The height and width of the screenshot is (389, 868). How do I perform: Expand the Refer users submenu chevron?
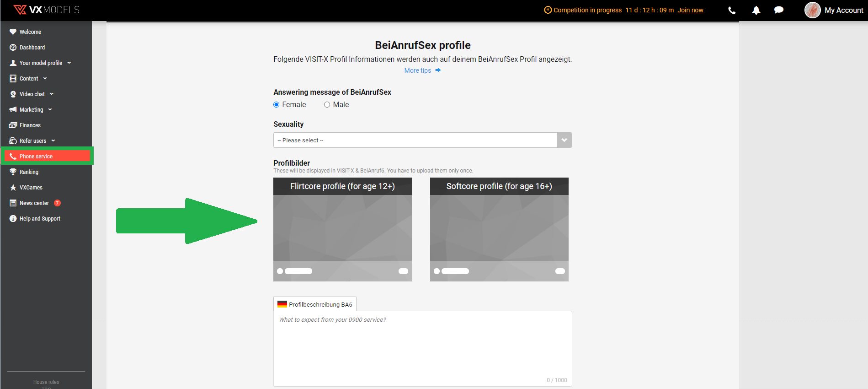(53, 141)
